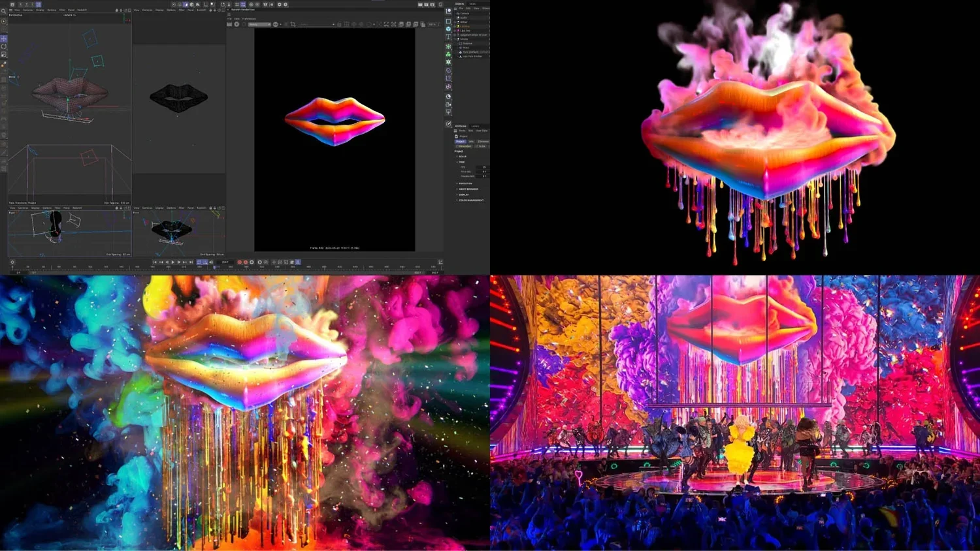Click the Play Forwards icon in the timeline controls
This screenshot has width=980, height=551.
tap(173, 262)
